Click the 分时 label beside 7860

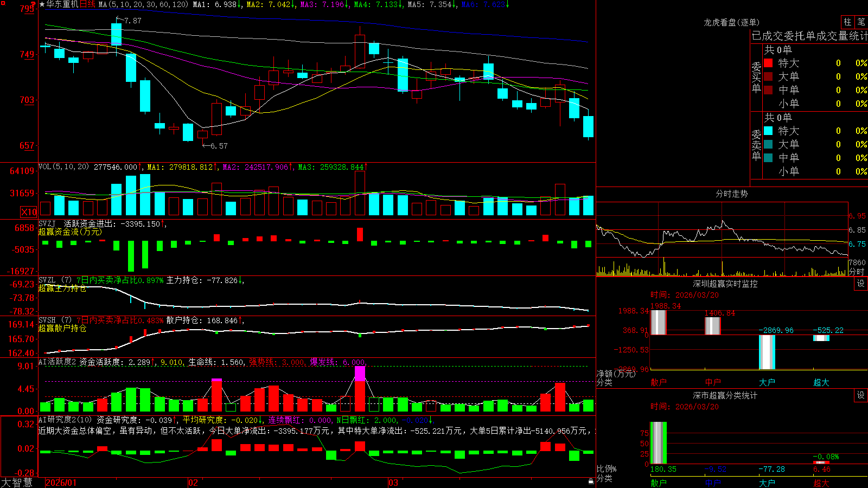pos(857,272)
